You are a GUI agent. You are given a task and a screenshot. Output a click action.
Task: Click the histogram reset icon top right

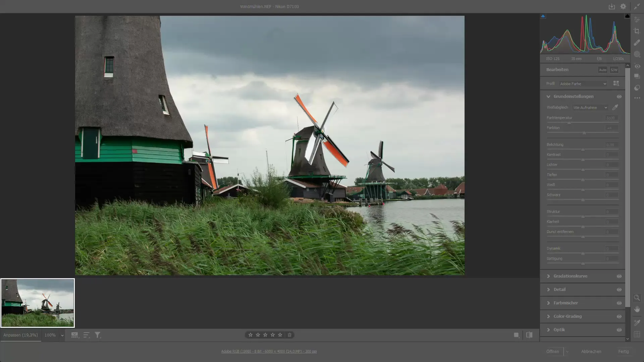point(627,16)
